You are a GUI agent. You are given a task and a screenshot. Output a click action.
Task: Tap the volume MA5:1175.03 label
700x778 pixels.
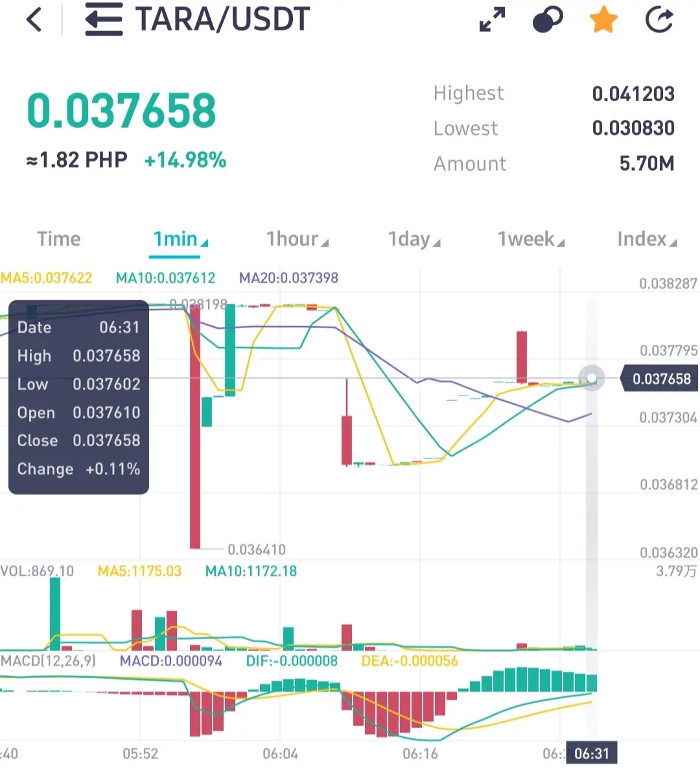point(139,571)
